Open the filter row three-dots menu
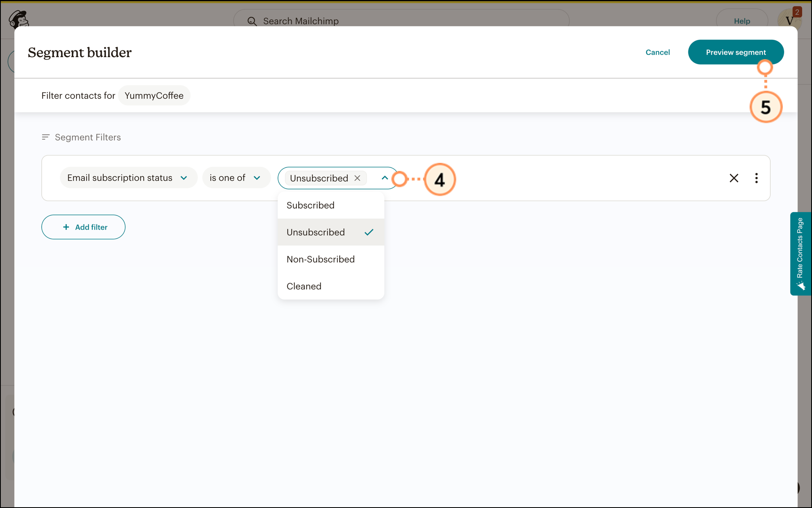The image size is (812, 508). 756,178
